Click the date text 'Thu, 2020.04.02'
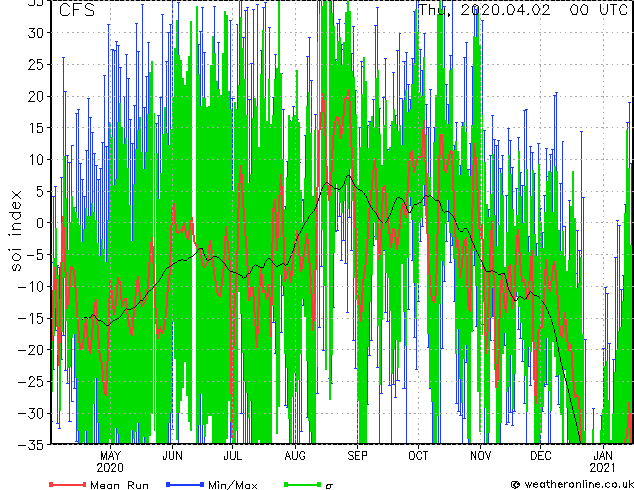 click(484, 10)
